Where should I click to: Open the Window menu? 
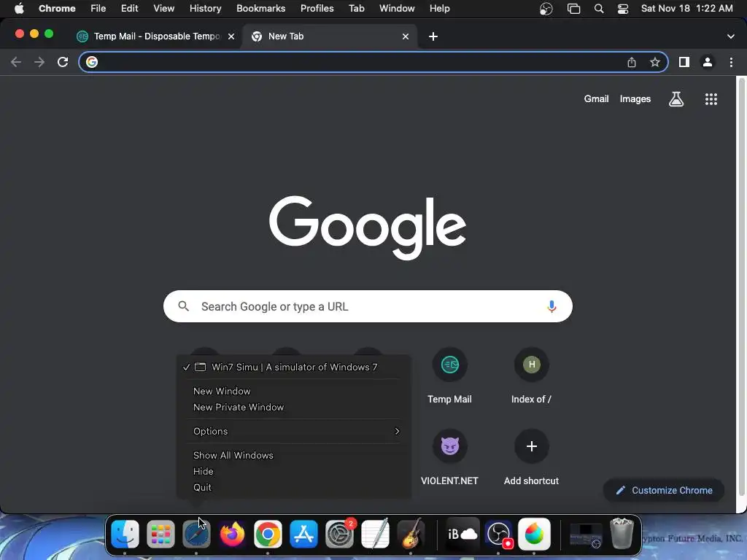[397, 9]
